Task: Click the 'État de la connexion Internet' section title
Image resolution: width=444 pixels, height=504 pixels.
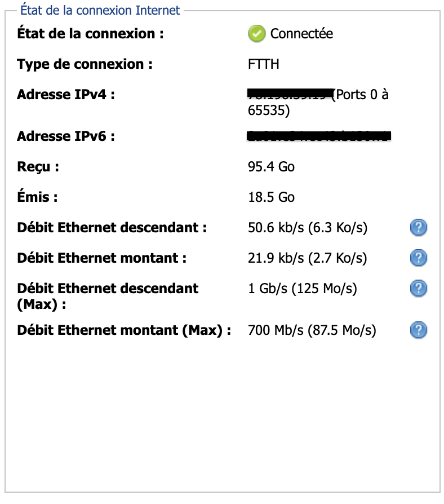Action: coord(100,10)
